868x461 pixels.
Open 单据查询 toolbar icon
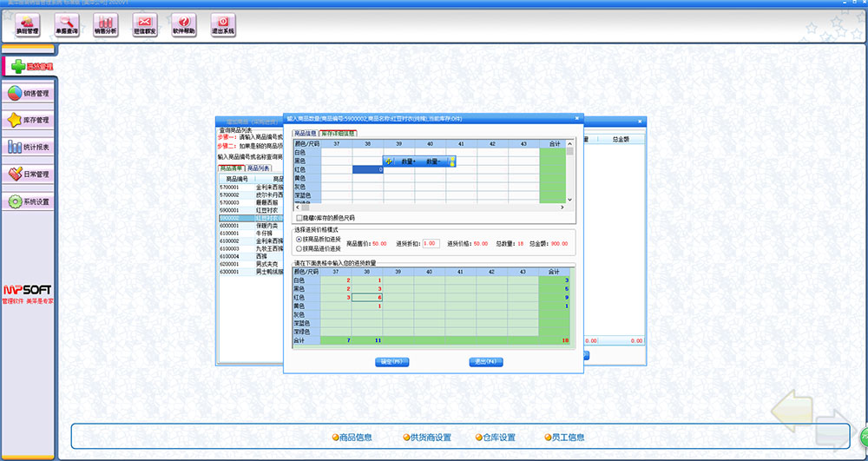click(x=67, y=24)
